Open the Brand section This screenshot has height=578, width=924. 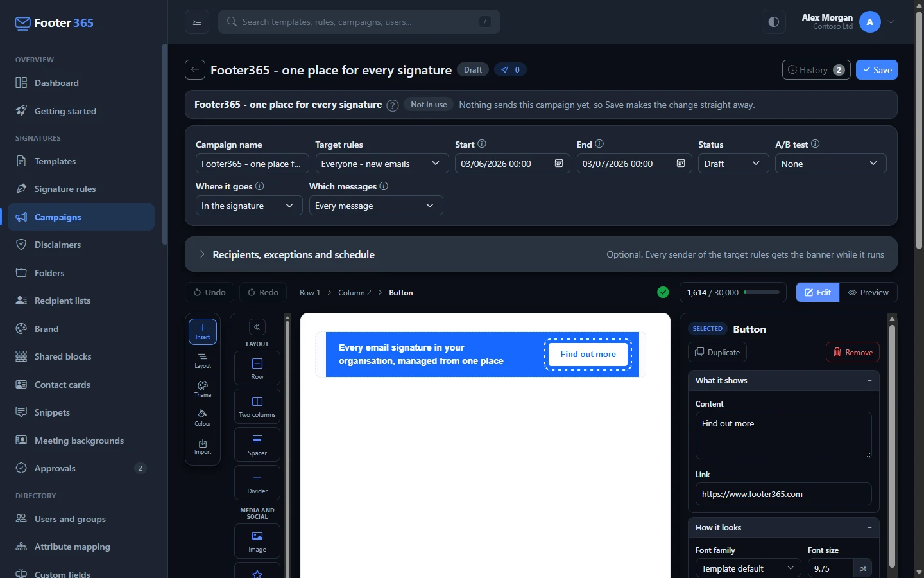pyautogui.click(x=81, y=329)
